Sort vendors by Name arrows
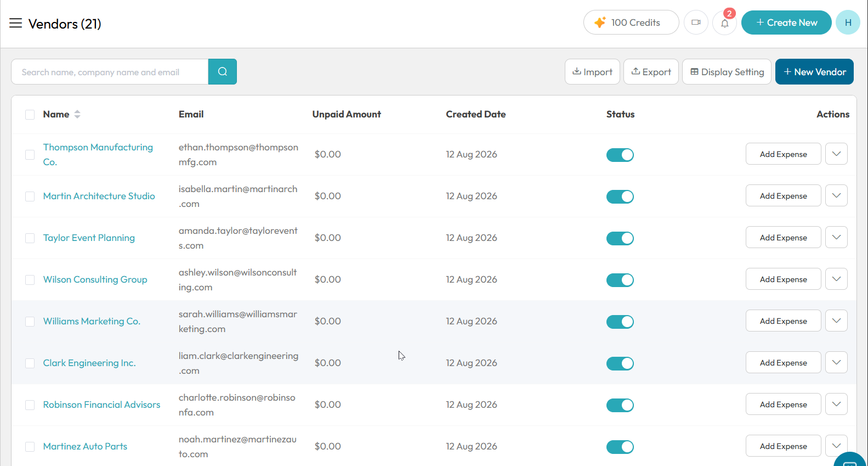868x466 pixels. click(77, 114)
